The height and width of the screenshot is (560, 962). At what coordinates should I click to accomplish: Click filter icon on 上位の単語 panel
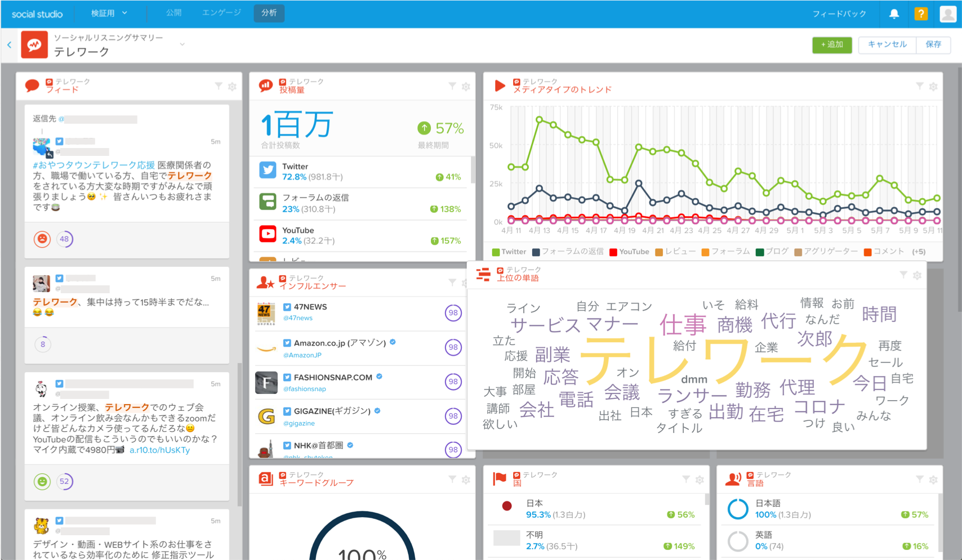click(903, 275)
